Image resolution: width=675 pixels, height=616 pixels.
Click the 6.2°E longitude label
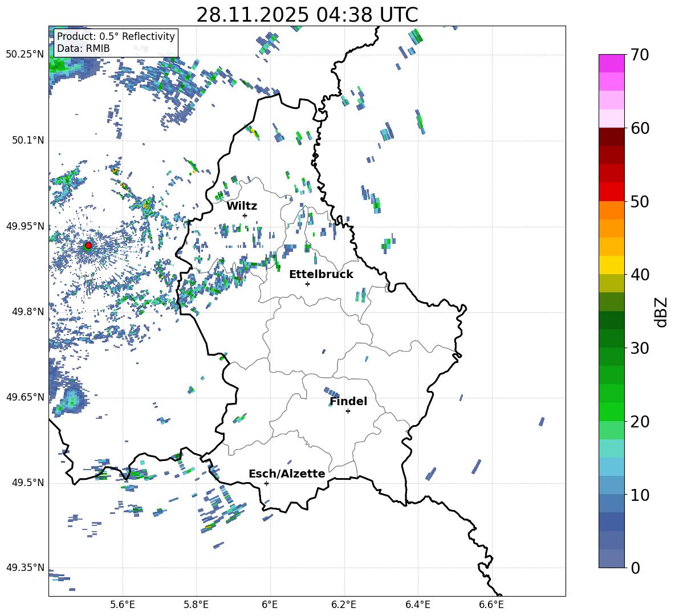(x=344, y=605)
